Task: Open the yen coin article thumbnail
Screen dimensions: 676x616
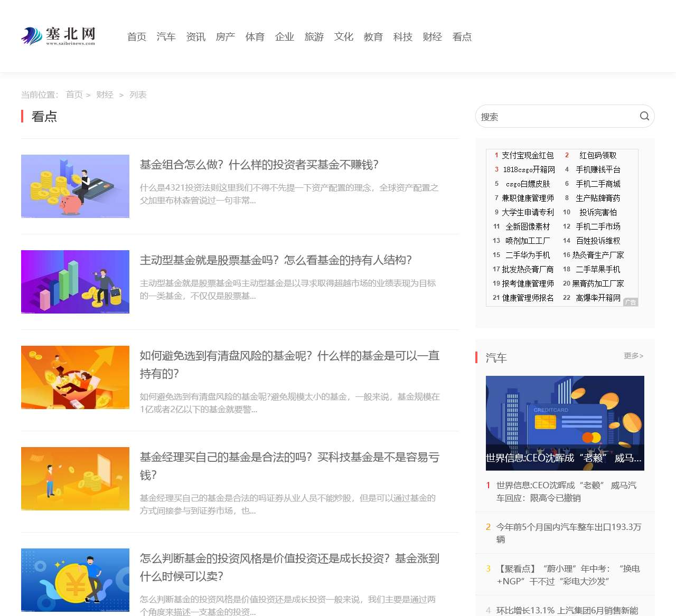Action: [75, 580]
